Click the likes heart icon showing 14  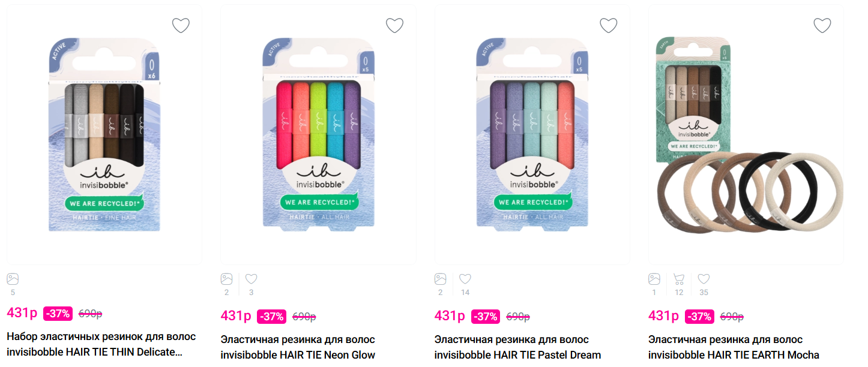coord(465,279)
